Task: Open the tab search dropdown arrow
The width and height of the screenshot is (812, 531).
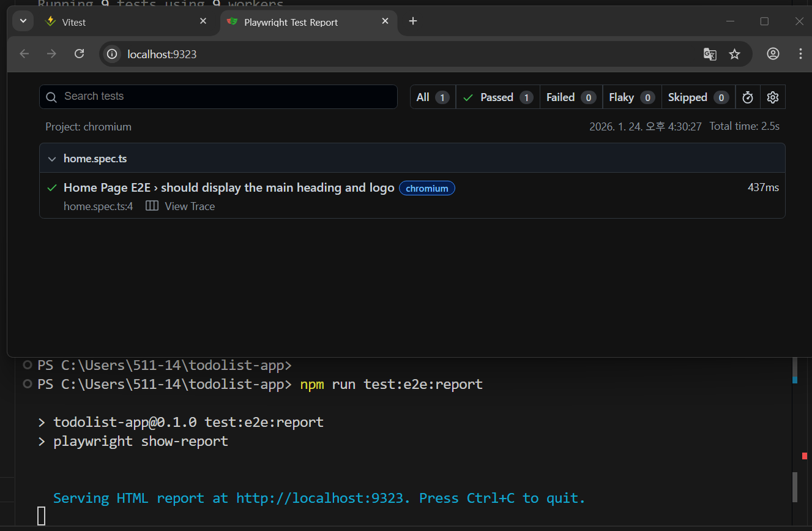Action: [23, 21]
